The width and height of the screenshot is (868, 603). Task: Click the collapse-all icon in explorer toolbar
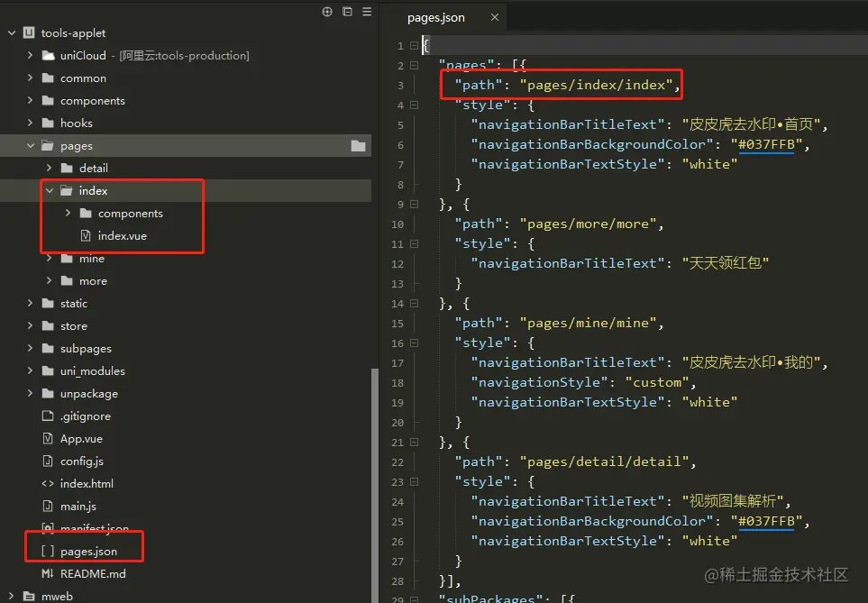click(347, 12)
